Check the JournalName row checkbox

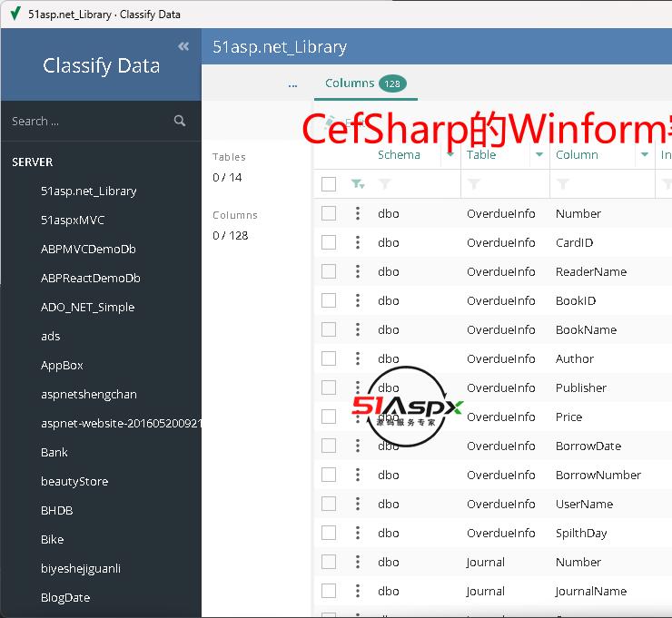[329, 591]
